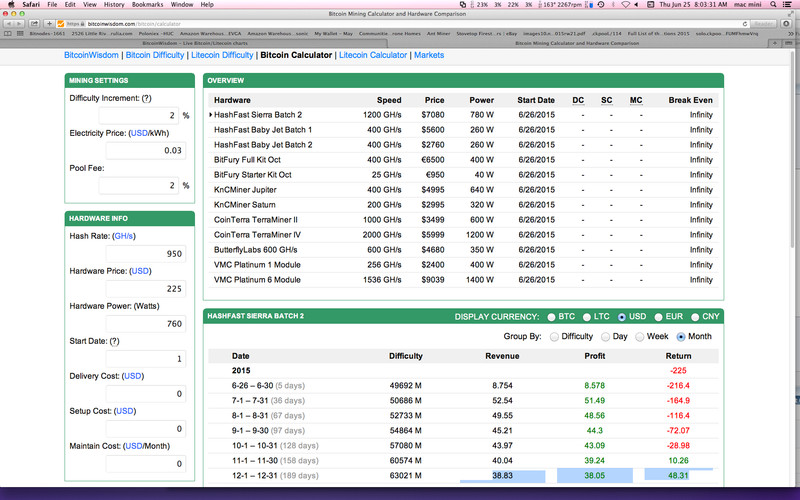Select LTC display currency
This screenshot has height=500, width=800.
click(x=587, y=317)
